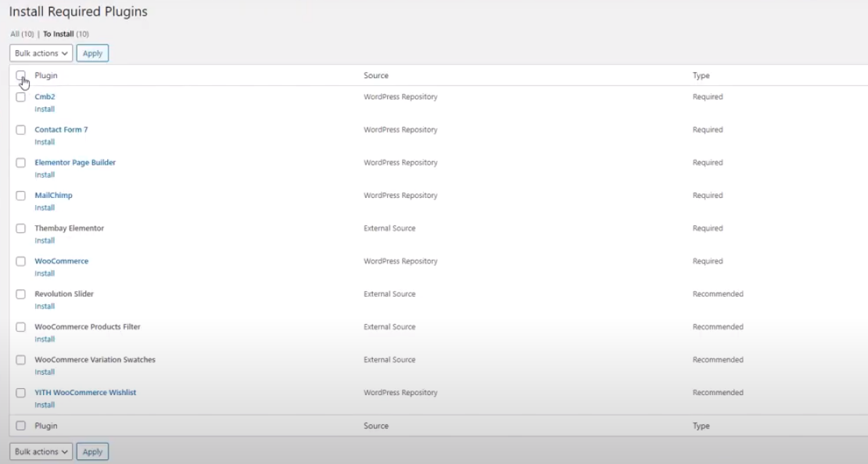Click the Plugin column header at top

click(46, 75)
